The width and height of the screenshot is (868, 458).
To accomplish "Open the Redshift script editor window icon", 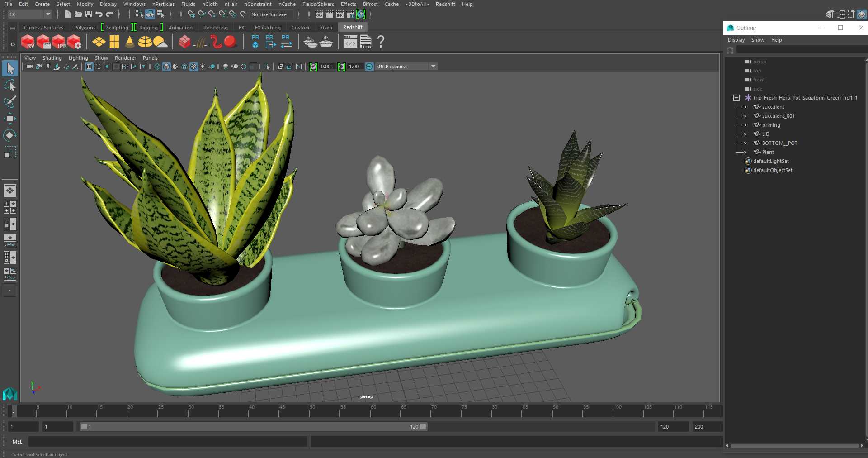I will tap(350, 42).
